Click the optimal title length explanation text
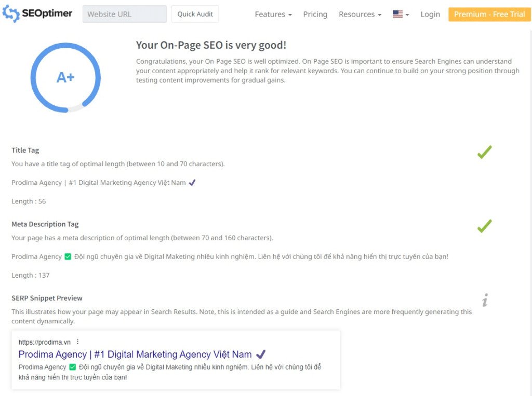The width and height of the screenshot is (532, 396). coord(118,164)
